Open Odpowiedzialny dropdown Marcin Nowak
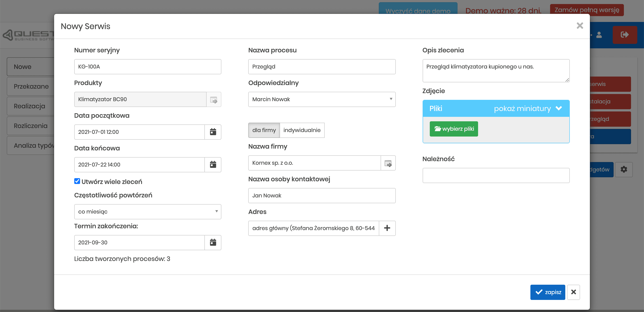Screen dimensions: 644x312 [x=322, y=99]
